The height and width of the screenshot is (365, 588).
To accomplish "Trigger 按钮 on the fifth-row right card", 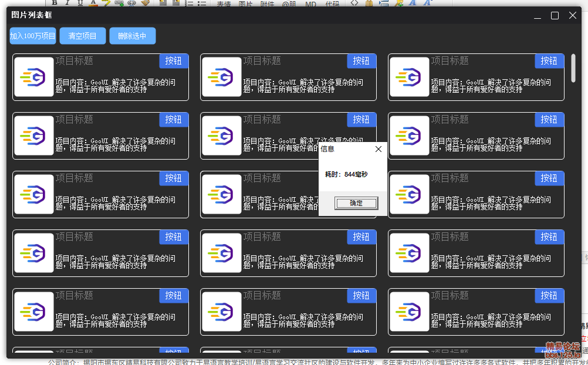I will coord(549,296).
